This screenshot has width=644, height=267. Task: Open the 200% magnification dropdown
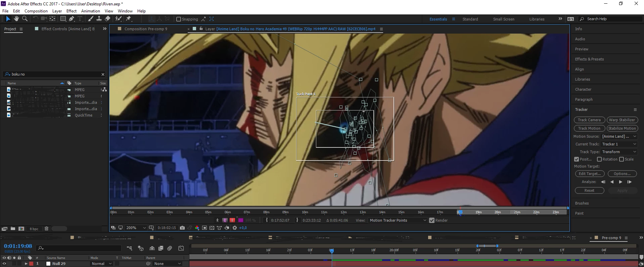136,228
